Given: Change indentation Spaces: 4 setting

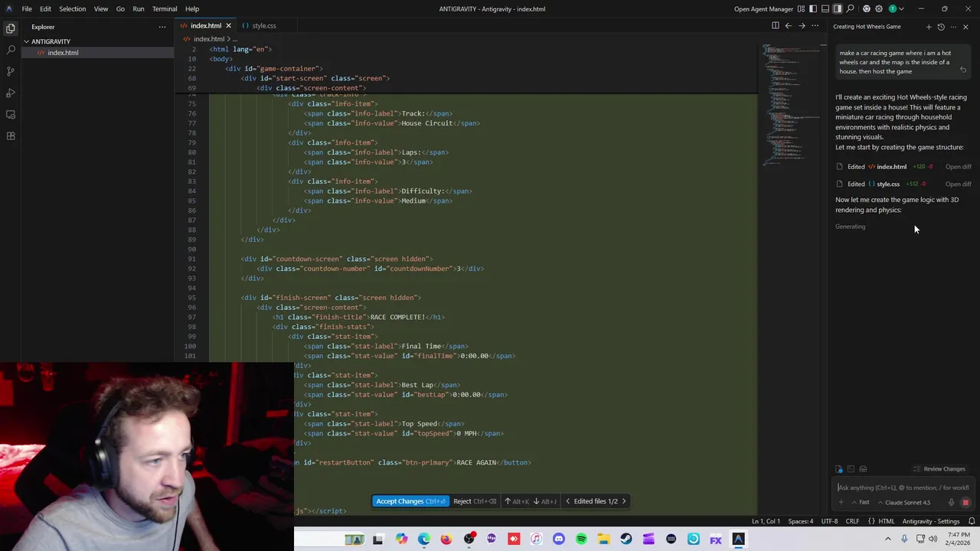Looking at the screenshot, I should pos(801,521).
